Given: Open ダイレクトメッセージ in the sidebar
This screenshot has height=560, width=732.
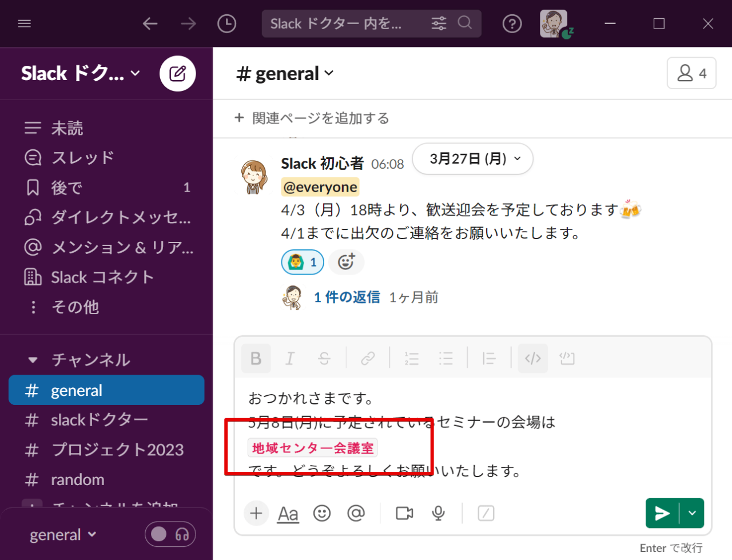Looking at the screenshot, I should [x=106, y=217].
